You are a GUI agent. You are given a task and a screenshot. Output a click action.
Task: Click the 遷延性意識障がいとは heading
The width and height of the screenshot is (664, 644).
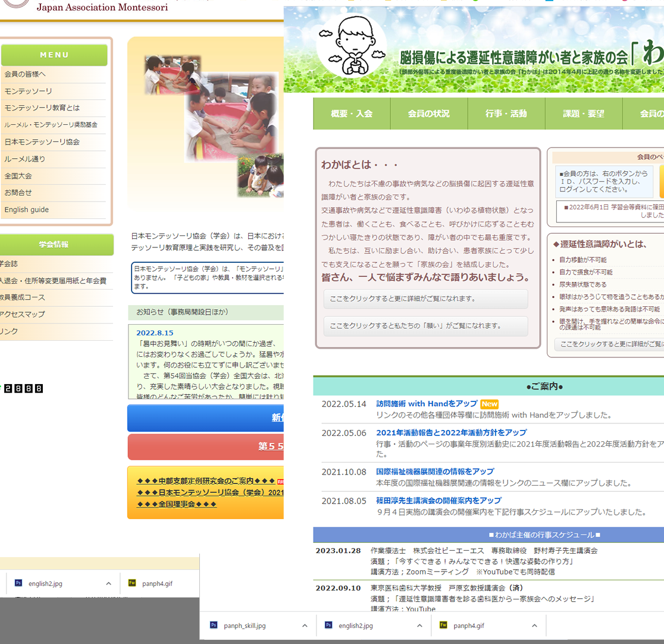point(599,244)
